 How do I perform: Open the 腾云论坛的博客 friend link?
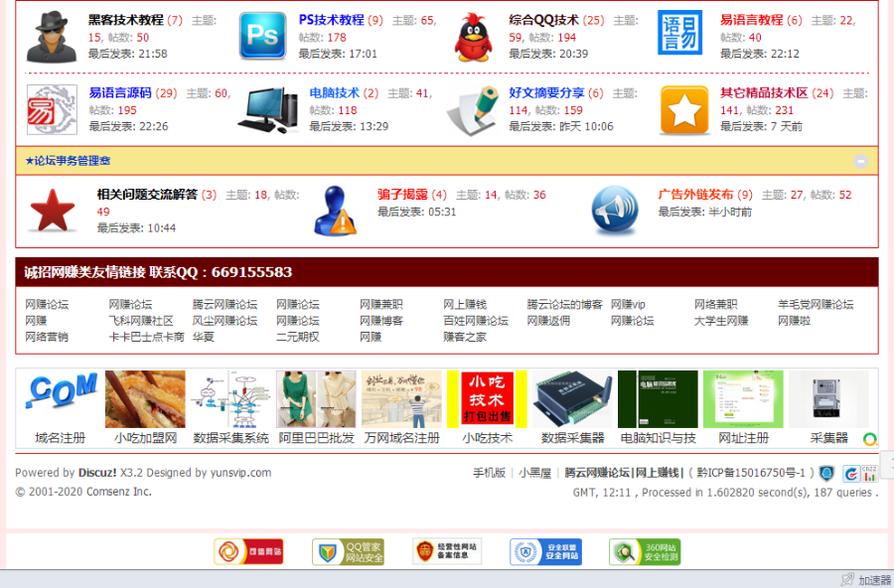[564, 305]
